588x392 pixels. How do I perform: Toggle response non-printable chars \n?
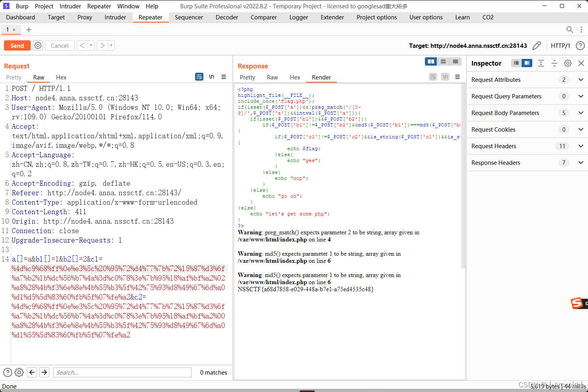point(445,77)
